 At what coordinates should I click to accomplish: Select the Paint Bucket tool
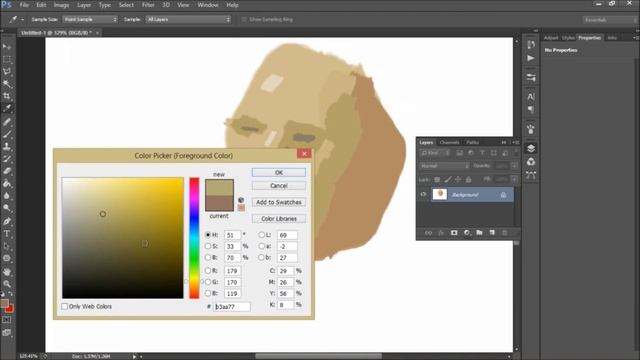tap(7, 184)
